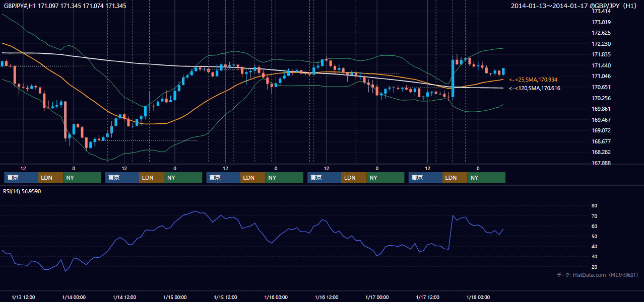Click RSI scale value 70
Image resolution: width=644 pixels, height=302 pixels.
594,216
